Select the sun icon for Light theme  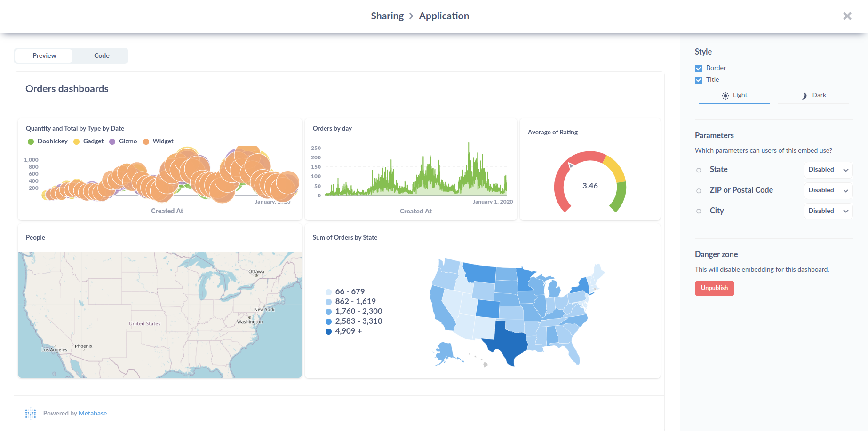pos(725,95)
